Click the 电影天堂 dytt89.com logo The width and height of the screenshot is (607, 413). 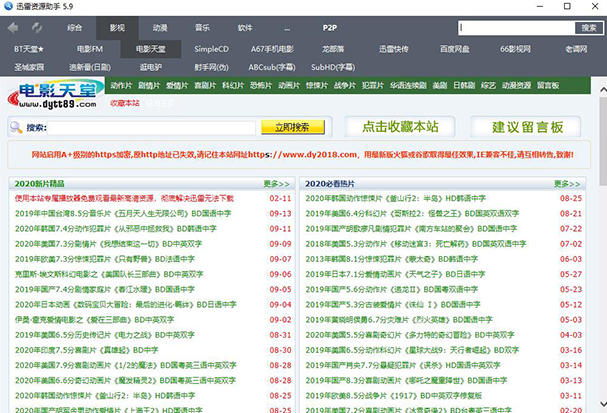pyautogui.click(x=54, y=94)
